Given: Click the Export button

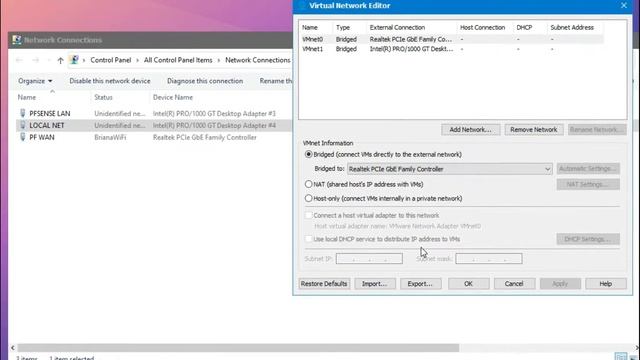Looking at the screenshot, I should click(x=420, y=284).
